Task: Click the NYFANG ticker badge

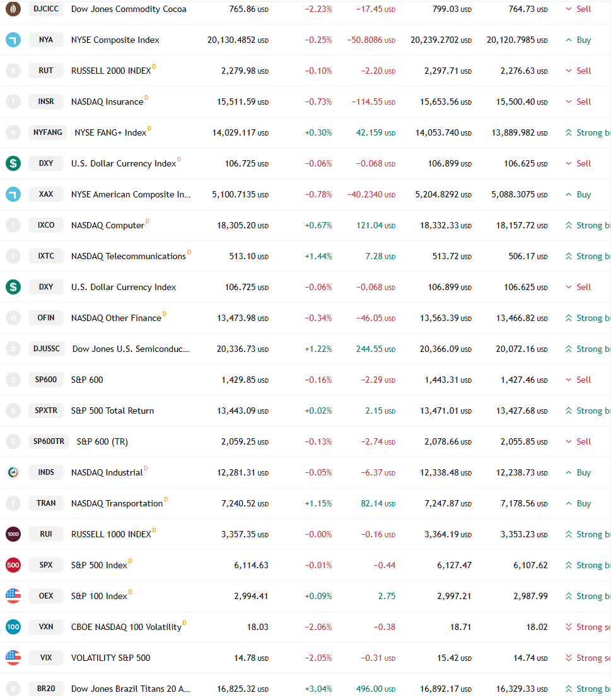Action: [48, 132]
